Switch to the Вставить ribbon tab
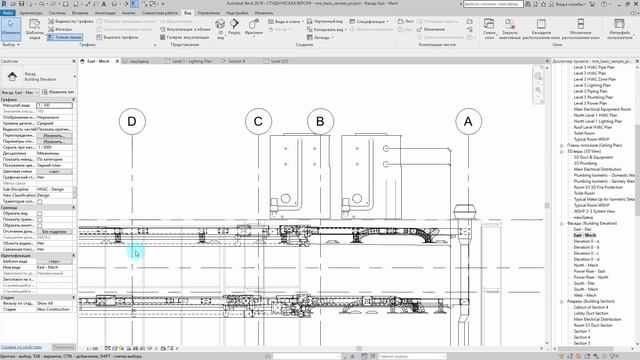The width and height of the screenshot is (640, 360). tap(80, 13)
